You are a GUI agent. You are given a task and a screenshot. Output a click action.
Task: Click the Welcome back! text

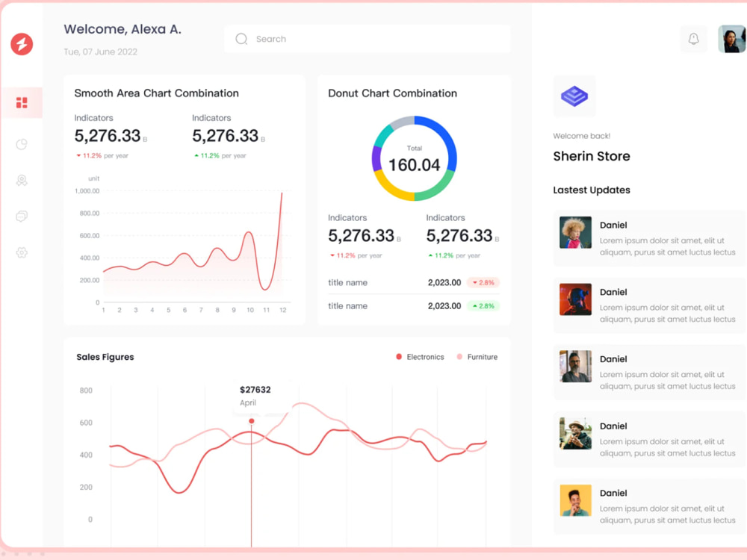pos(581,136)
